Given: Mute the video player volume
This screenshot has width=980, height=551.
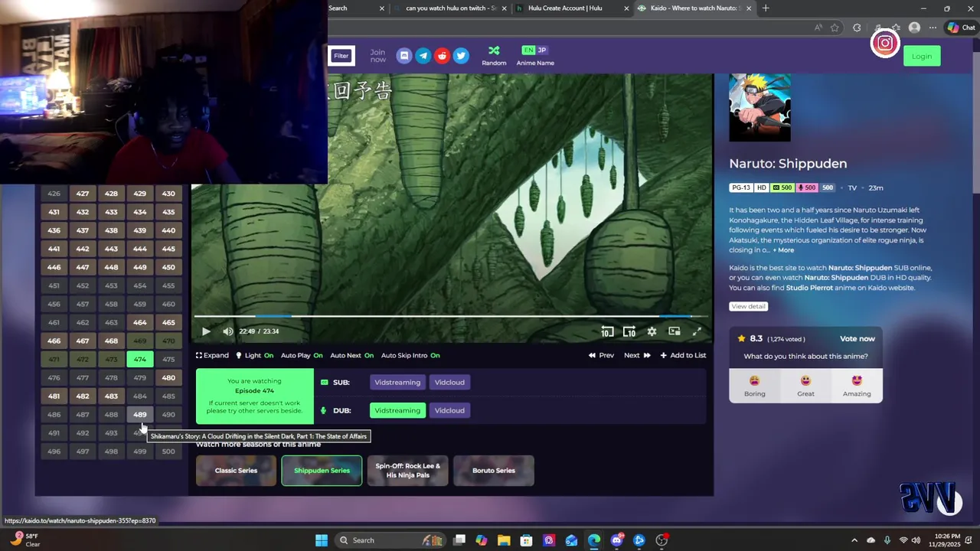Looking at the screenshot, I should [227, 331].
